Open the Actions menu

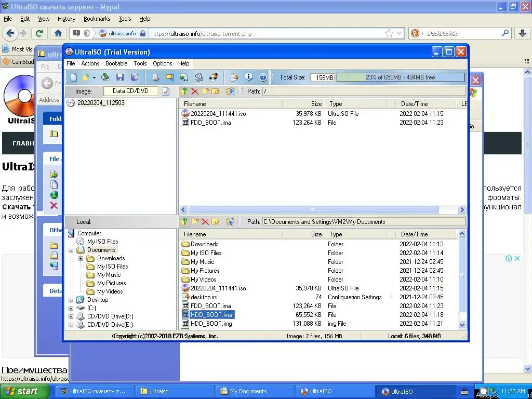pos(90,63)
